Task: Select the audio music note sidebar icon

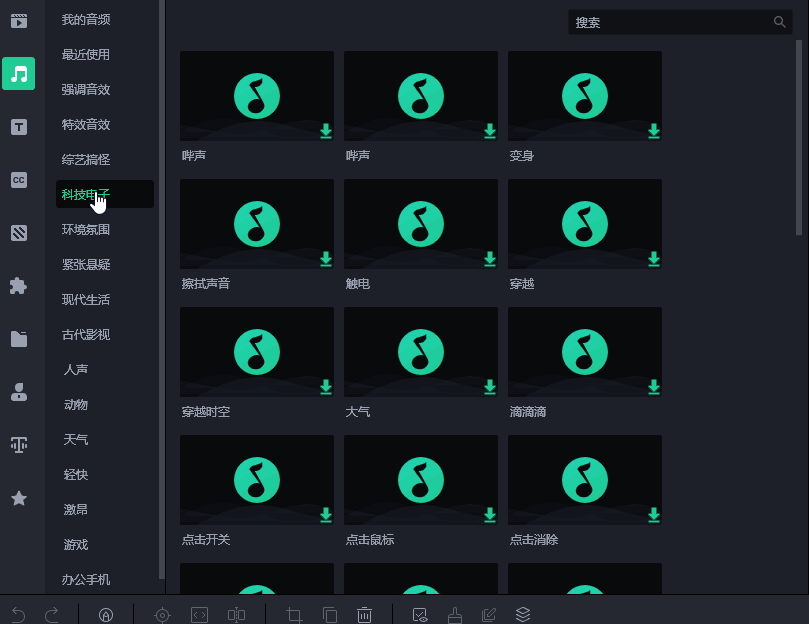Action: pos(19,74)
